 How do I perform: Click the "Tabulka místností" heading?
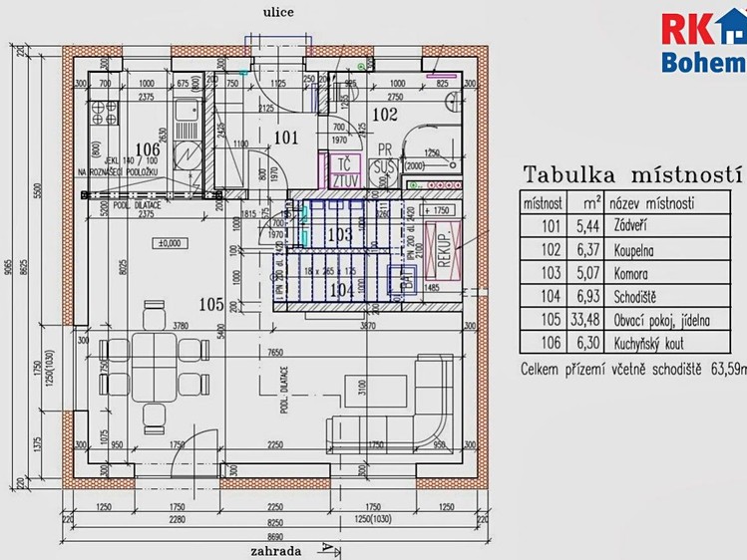point(633,174)
